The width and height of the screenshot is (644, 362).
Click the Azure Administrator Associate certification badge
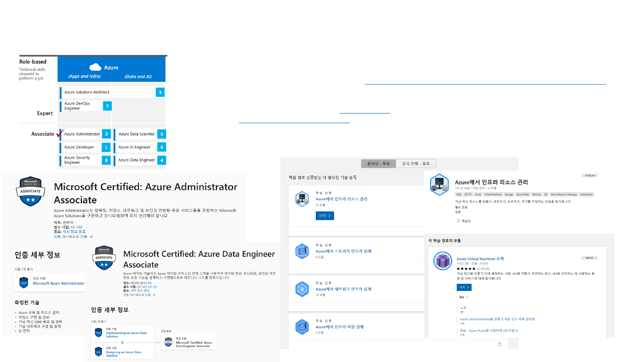(x=31, y=192)
